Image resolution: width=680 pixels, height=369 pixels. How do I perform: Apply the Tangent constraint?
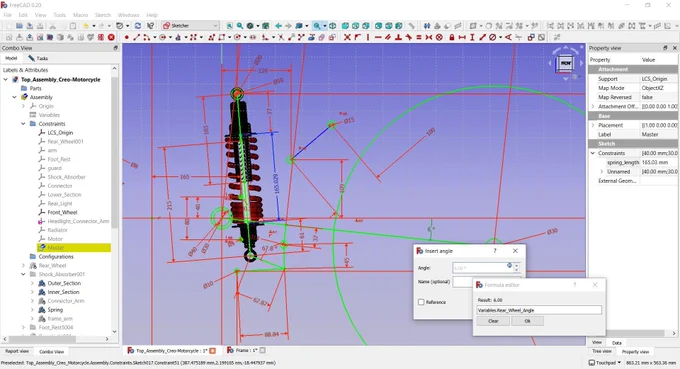pos(409,37)
